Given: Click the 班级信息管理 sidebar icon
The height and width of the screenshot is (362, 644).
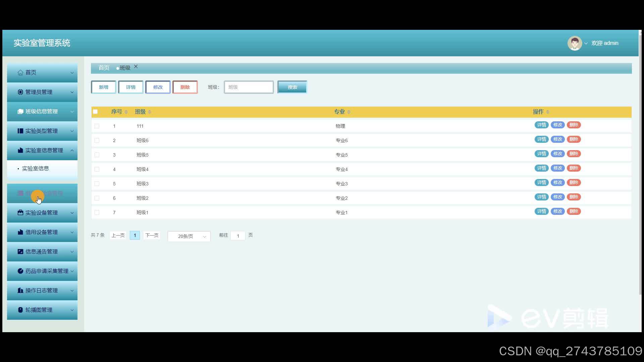Looking at the screenshot, I should click(x=20, y=111).
